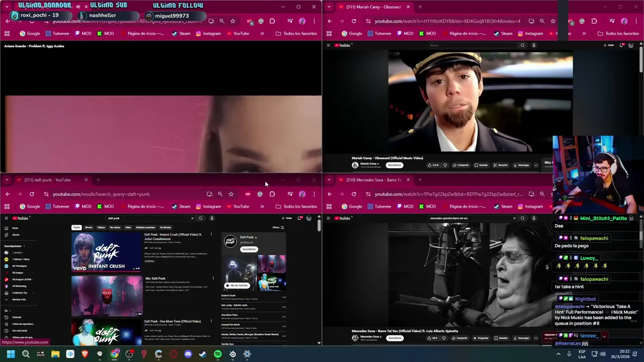Select the Subidas recientes filter chip
This screenshot has height=362, width=644.
coord(145,227)
